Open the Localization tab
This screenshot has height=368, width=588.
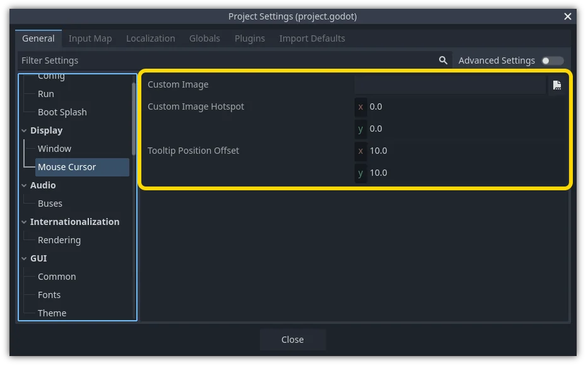click(151, 38)
